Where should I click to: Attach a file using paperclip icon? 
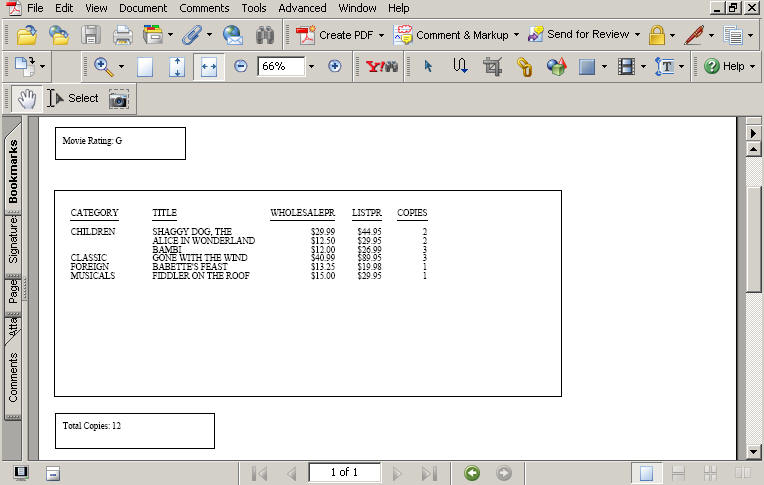192,35
